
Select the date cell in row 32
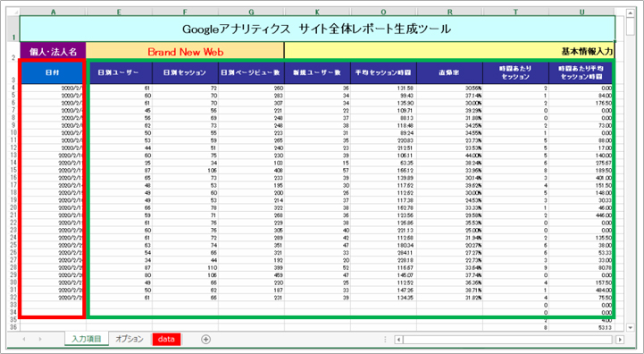click(52, 298)
